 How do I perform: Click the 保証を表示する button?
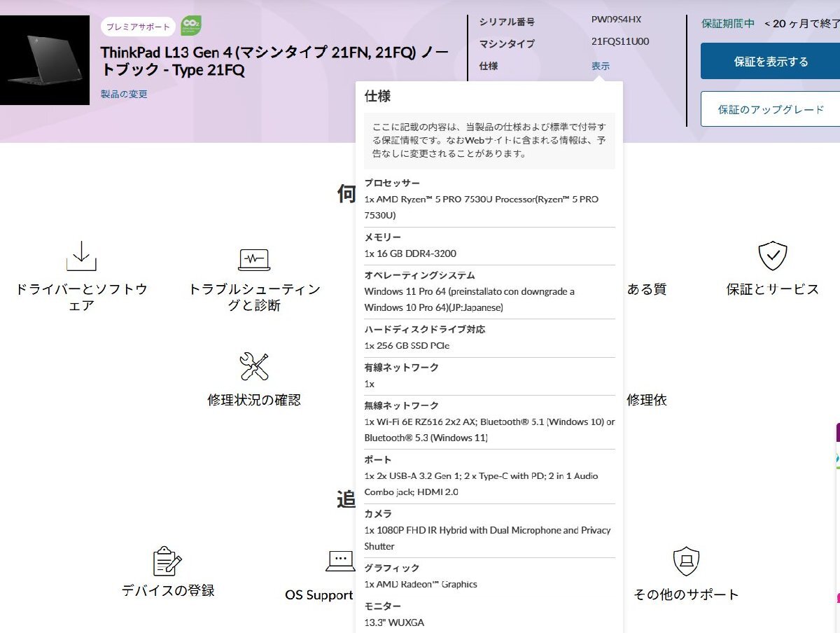(771, 61)
